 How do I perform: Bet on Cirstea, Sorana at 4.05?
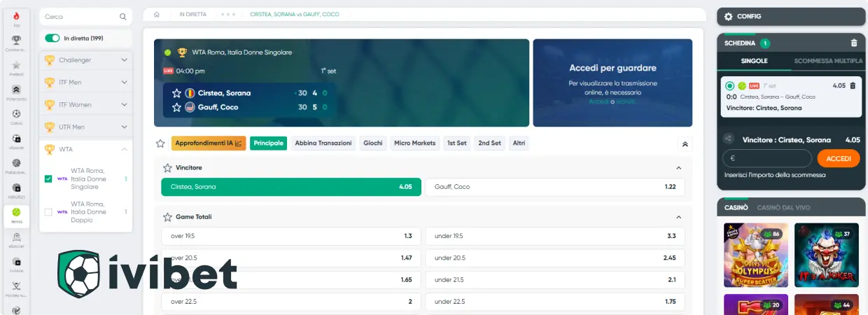(291, 187)
